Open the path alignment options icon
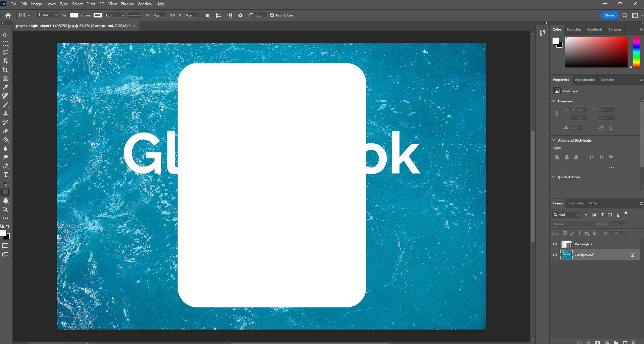 pyautogui.click(x=218, y=15)
